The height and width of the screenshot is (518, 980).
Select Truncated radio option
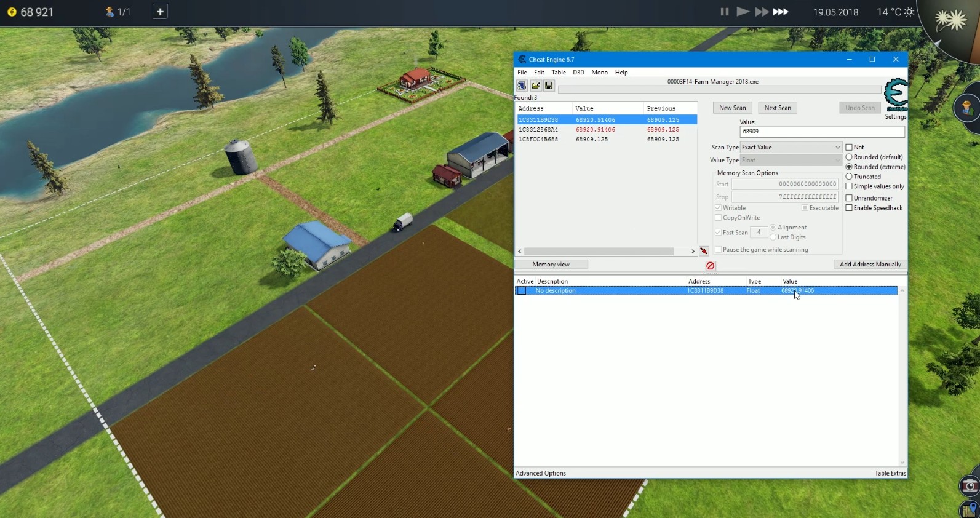(849, 177)
